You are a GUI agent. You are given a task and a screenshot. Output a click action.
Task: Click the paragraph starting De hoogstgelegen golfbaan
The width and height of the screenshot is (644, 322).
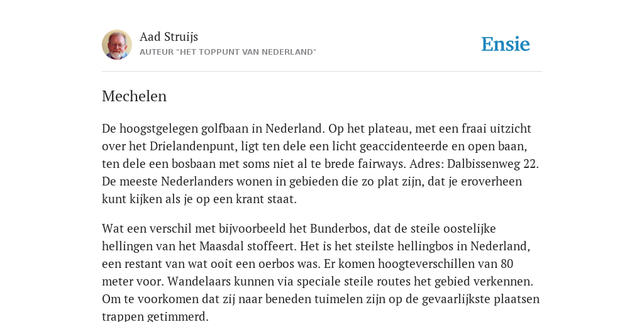point(321,164)
